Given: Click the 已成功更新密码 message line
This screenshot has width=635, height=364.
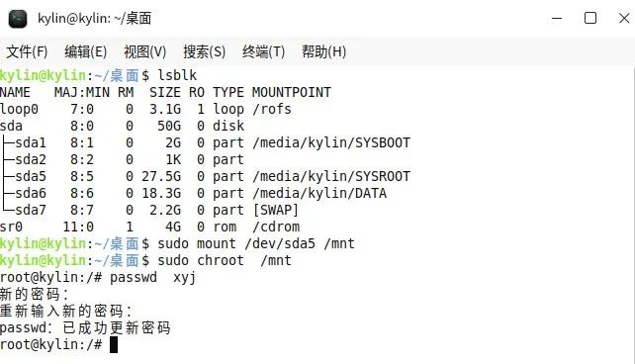Looking at the screenshot, I should point(85,328).
